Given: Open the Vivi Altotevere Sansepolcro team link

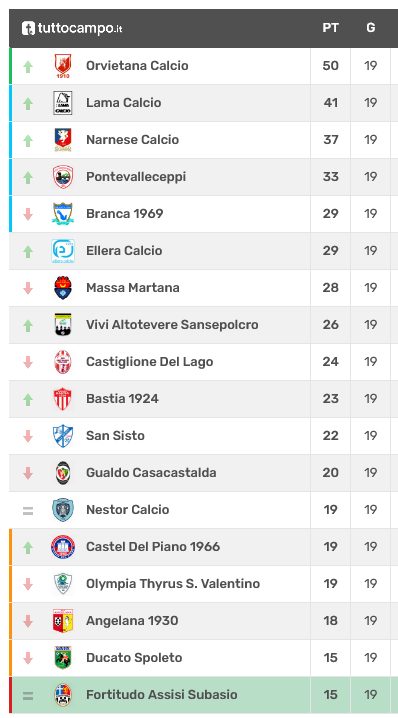Looking at the screenshot, I should coord(172,325).
